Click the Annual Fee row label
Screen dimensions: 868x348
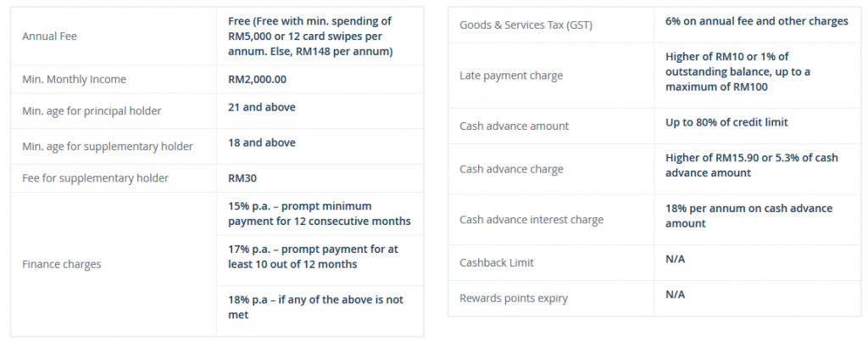49,36
